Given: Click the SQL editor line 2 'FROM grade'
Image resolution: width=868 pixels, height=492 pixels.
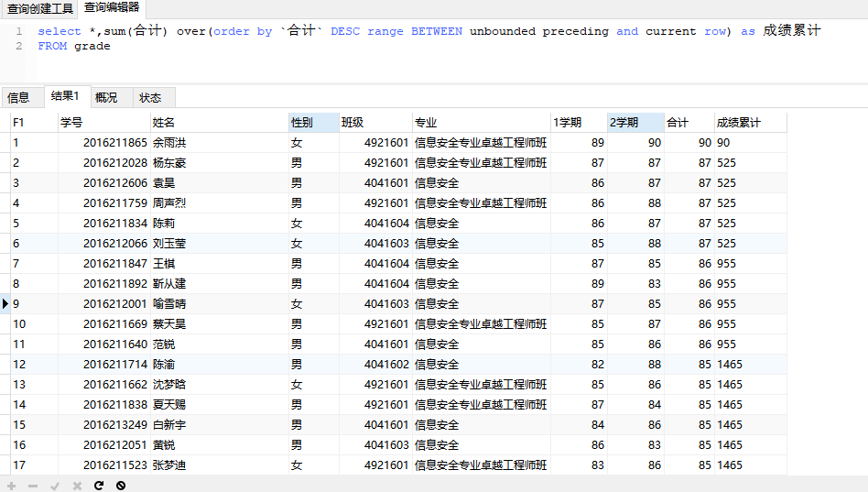Looking at the screenshot, I should pos(74,46).
